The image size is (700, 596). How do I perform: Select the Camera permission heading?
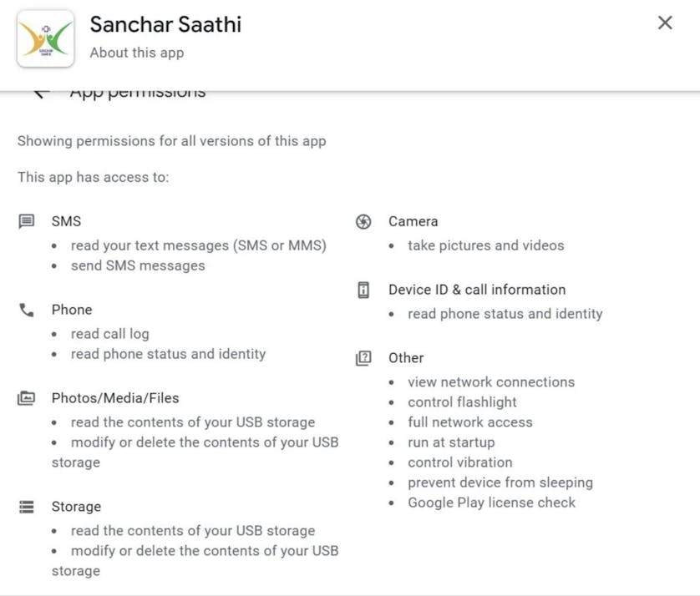point(413,221)
